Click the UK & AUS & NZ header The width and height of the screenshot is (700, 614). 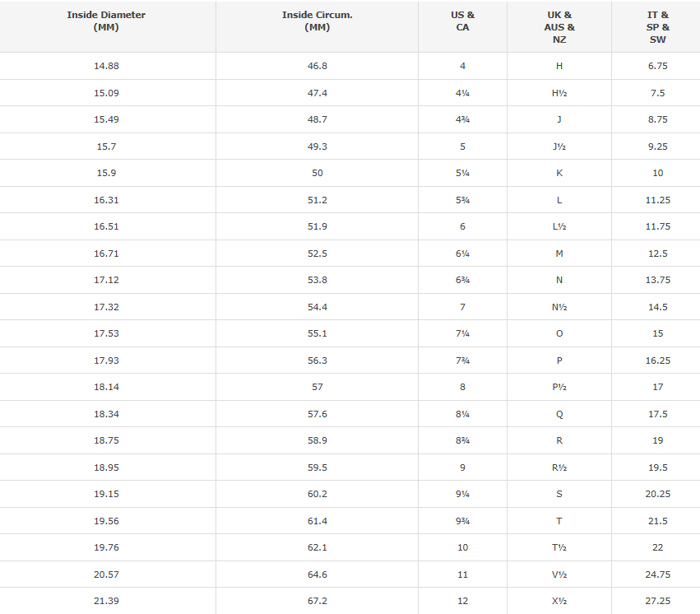click(559, 26)
